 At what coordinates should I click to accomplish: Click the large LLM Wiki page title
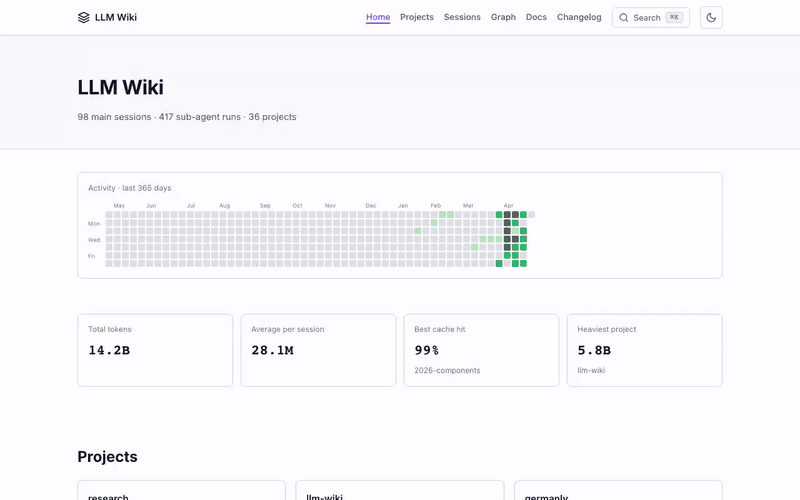click(x=120, y=87)
